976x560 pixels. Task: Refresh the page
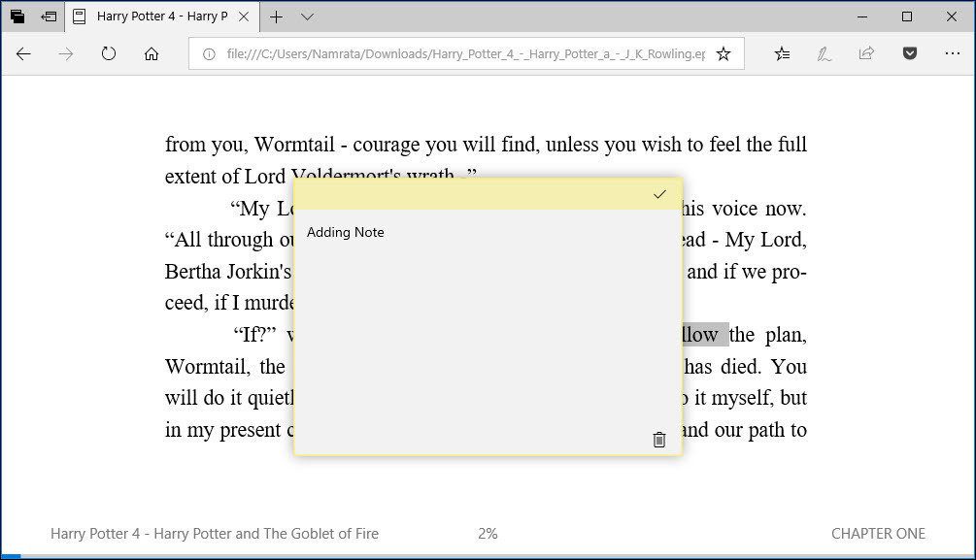coord(109,54)
